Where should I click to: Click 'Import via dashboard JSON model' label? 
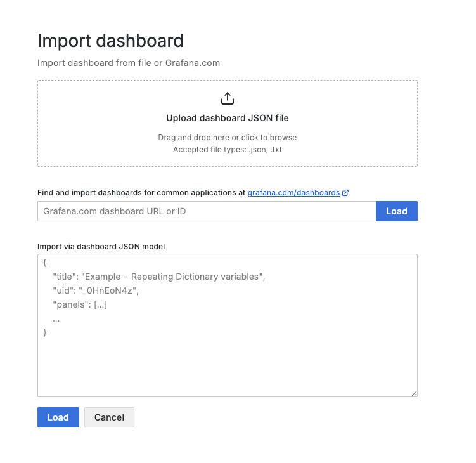click(x=101, y=247)
